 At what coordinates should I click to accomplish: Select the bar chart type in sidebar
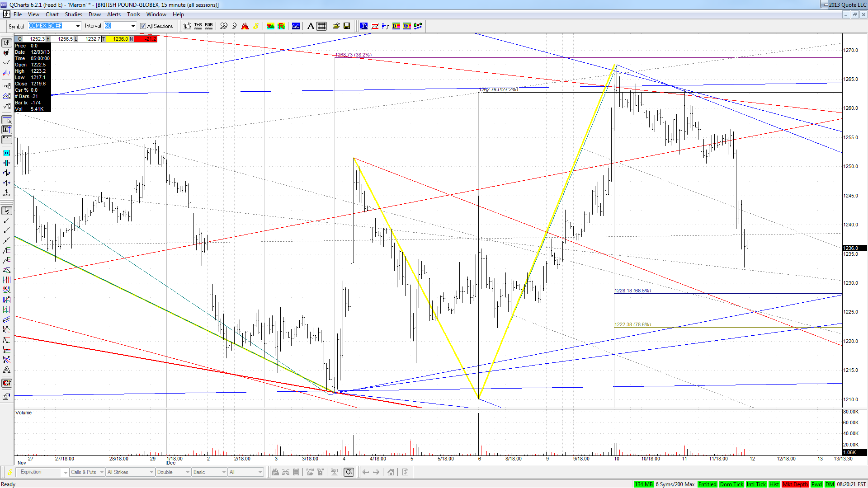click(6, 43)
